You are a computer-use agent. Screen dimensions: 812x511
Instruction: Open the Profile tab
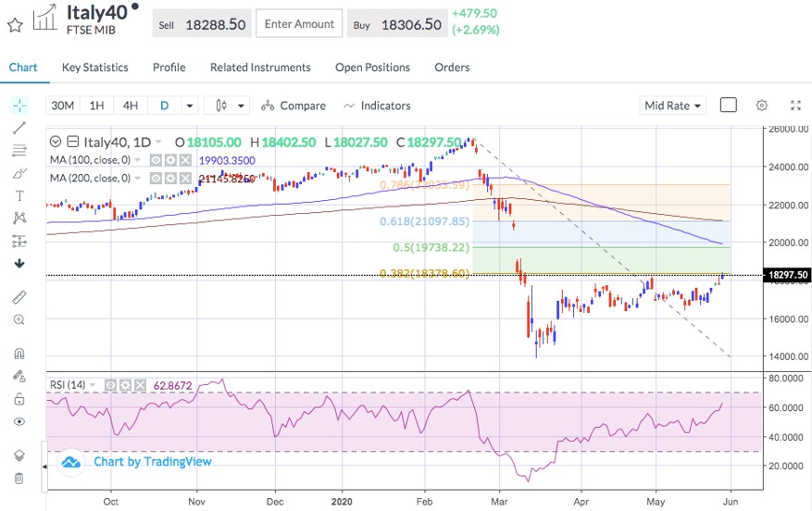tap(169, 68)
